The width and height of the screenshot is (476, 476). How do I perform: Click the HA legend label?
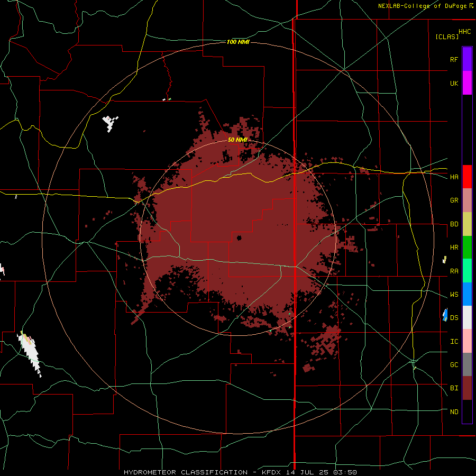(454, 177)
